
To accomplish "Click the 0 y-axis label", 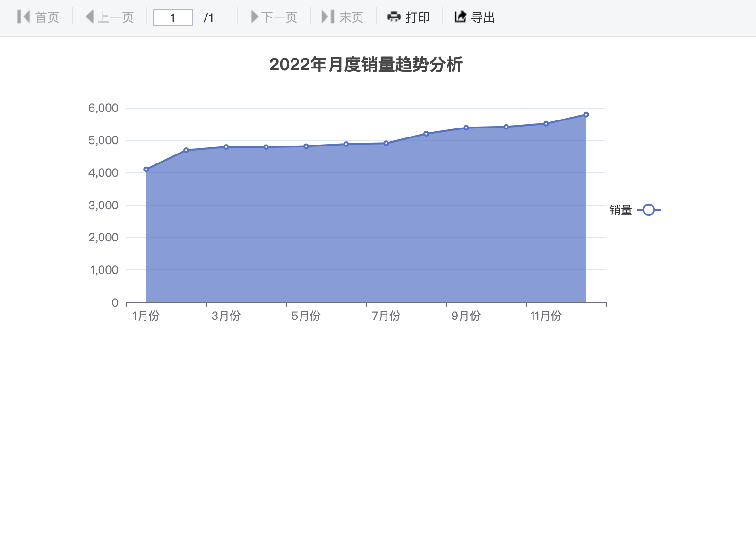I will pyautogui.click(x=115, y=303).
